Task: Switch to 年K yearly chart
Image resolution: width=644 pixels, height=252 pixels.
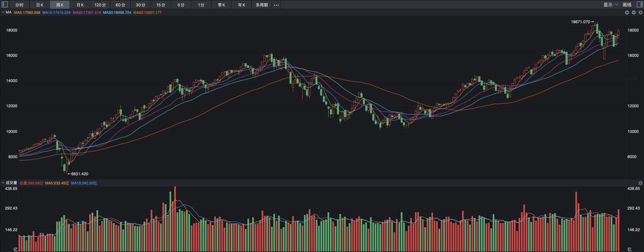Action: point(242,5)
